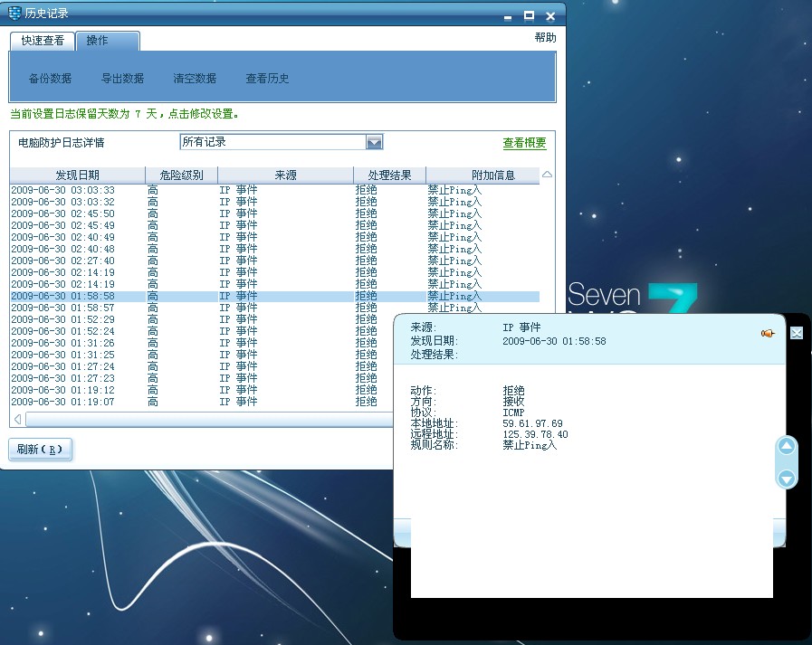
Task: Click the scroll-up arrow above the log list
Action: coord(547,175)
